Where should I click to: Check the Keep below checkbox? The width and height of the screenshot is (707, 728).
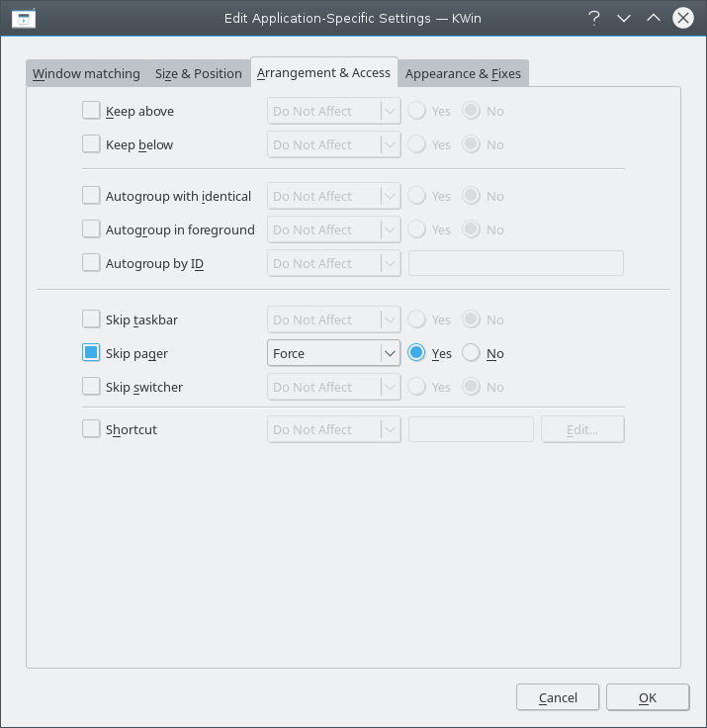coord(91,144)
